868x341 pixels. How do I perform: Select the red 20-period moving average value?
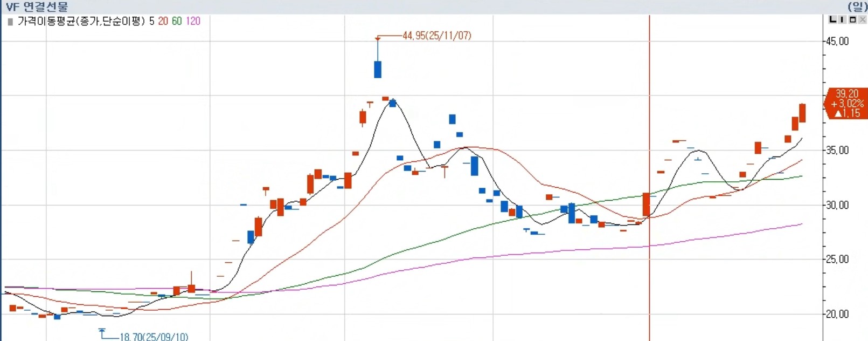[163, 21]
